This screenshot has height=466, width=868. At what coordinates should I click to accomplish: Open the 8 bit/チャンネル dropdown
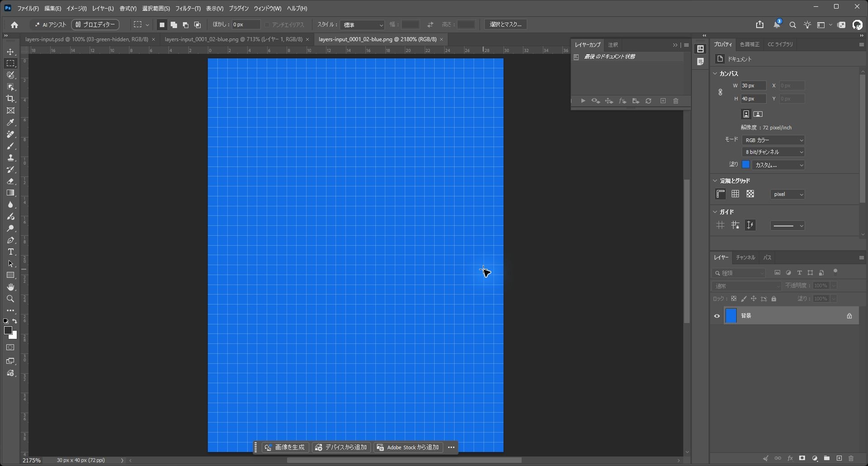click(x=773, y=152)
